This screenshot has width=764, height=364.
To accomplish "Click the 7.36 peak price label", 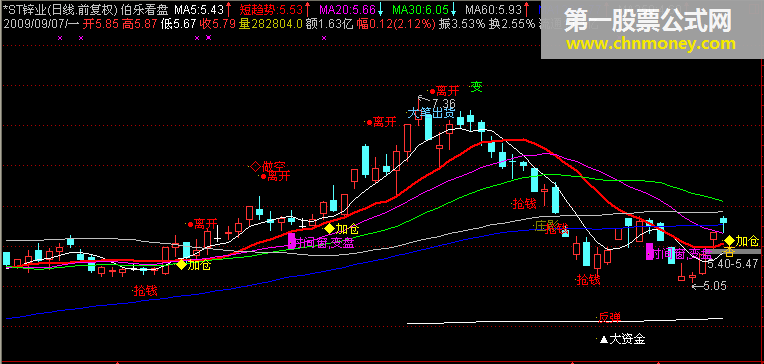I will point(443,103).
